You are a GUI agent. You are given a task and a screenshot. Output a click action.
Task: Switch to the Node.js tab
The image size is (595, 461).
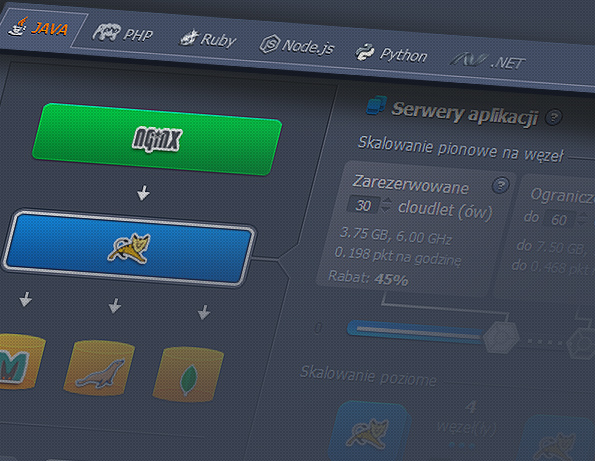(297, 46)
